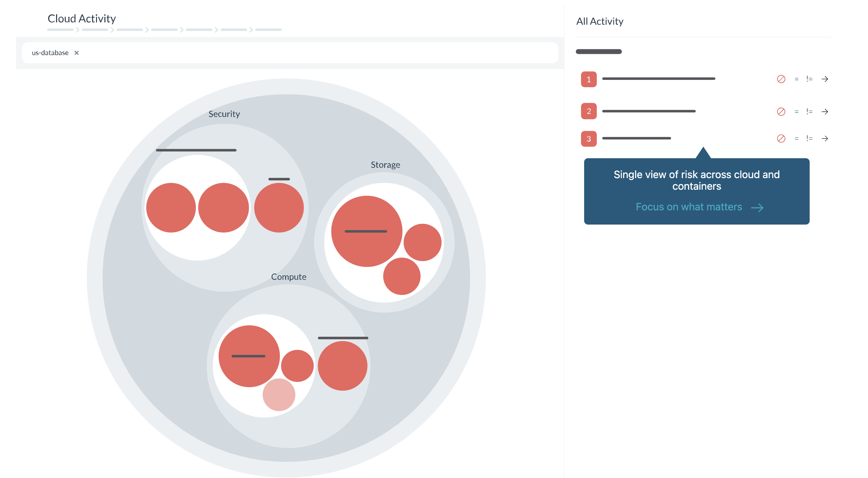Select the red badge numbered 1
The height and width of the screenshot is (478, 868).
[x=588, y=80]
